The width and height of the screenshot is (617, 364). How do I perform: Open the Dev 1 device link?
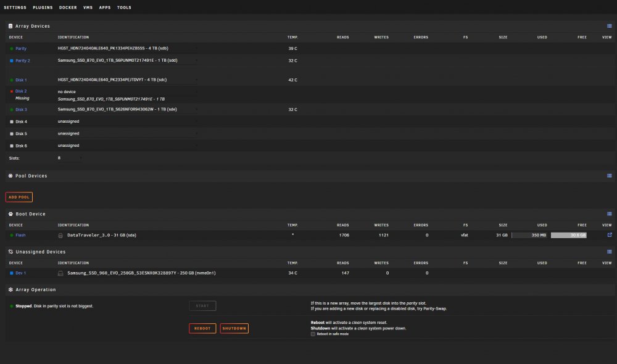[20, 273]
